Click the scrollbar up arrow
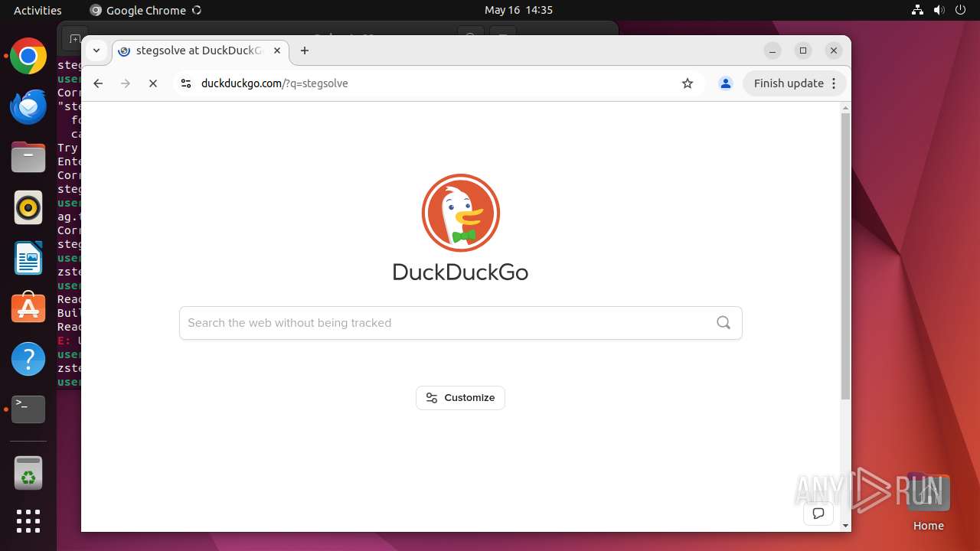This screenshot has height=551, width=980. 845,107
